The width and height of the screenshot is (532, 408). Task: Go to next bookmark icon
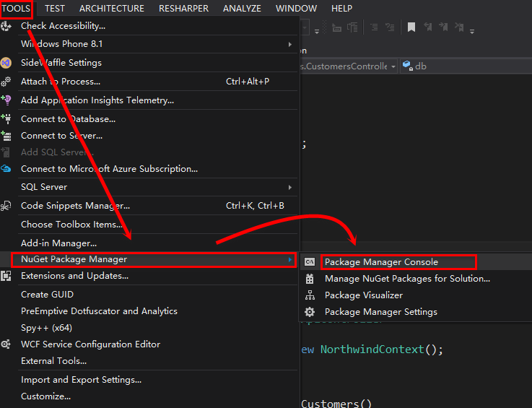point(443,27)
